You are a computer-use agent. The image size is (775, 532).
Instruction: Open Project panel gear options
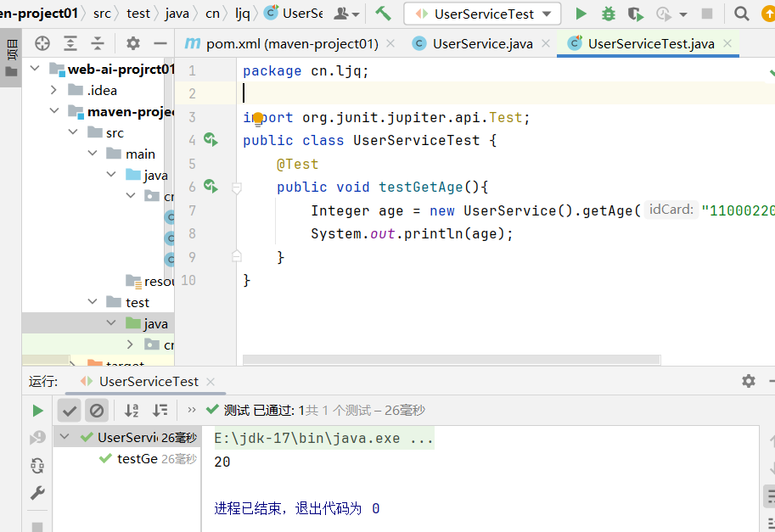coord(133,43)
